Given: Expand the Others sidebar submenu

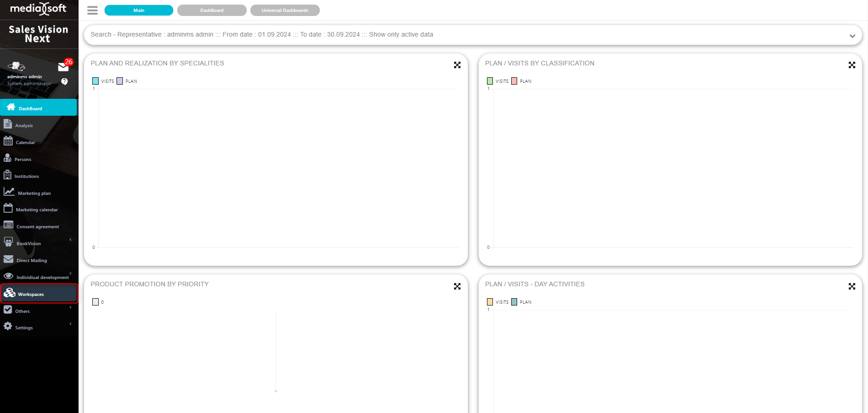Looking at the screenshot, I should (x=70, y=307).
